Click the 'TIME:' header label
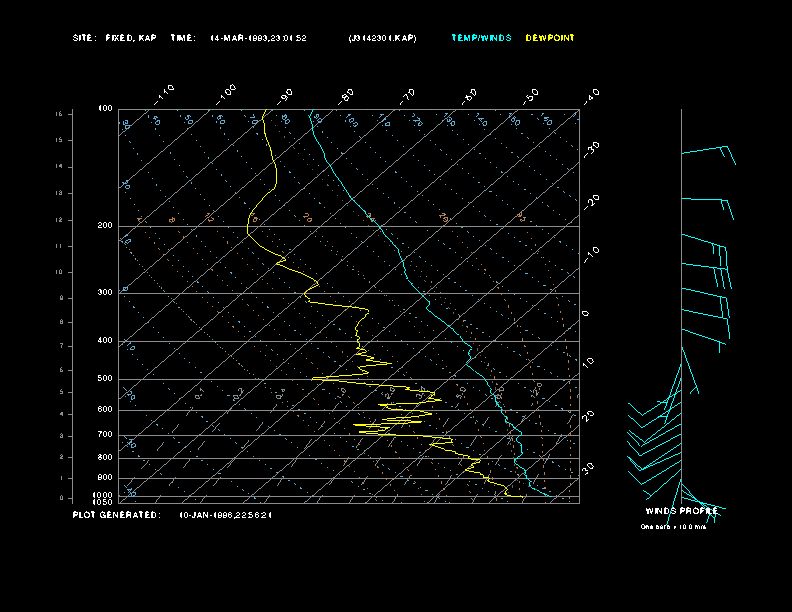Screen dimensions: 792x612 [183, 38]
